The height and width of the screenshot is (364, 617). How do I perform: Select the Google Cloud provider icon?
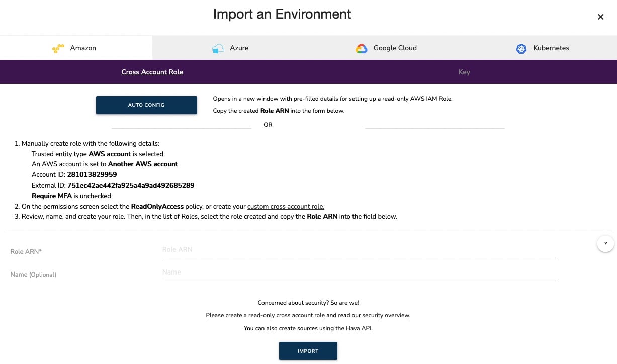(x=361, y=48)
